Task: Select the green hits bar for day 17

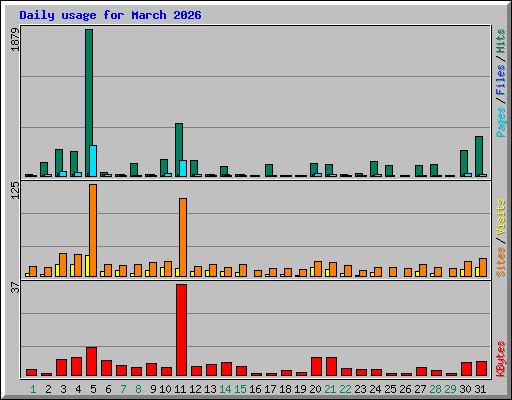Action: (269, 170)
